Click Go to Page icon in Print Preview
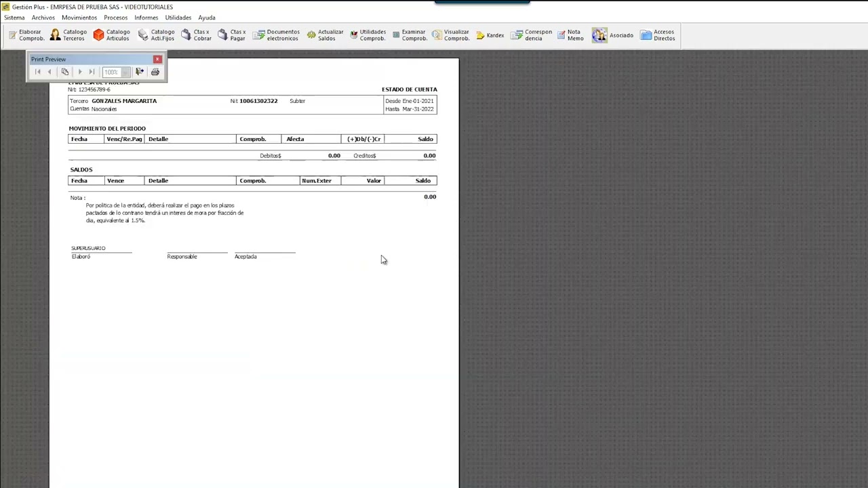This screenshot has height=488, width=868. pyautogui.click(x=65, y=72)
